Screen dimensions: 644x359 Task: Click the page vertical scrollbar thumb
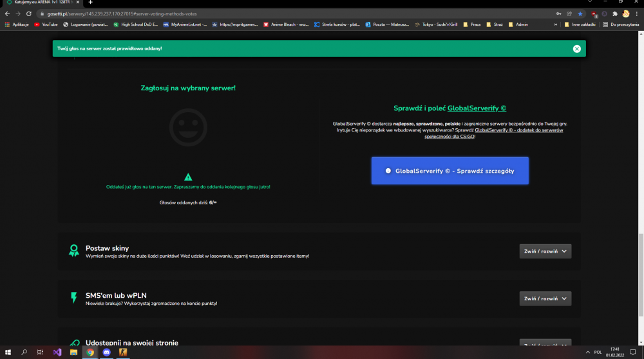641,275
